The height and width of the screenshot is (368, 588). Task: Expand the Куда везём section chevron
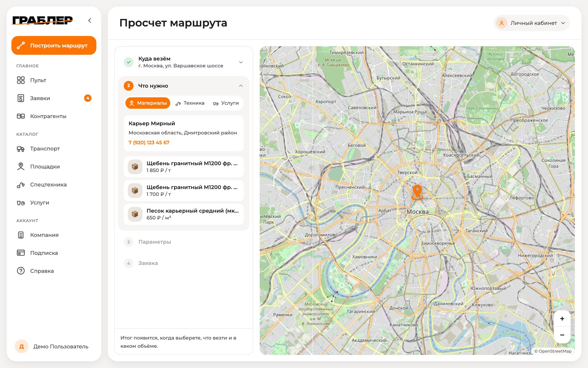click(241, 62)
